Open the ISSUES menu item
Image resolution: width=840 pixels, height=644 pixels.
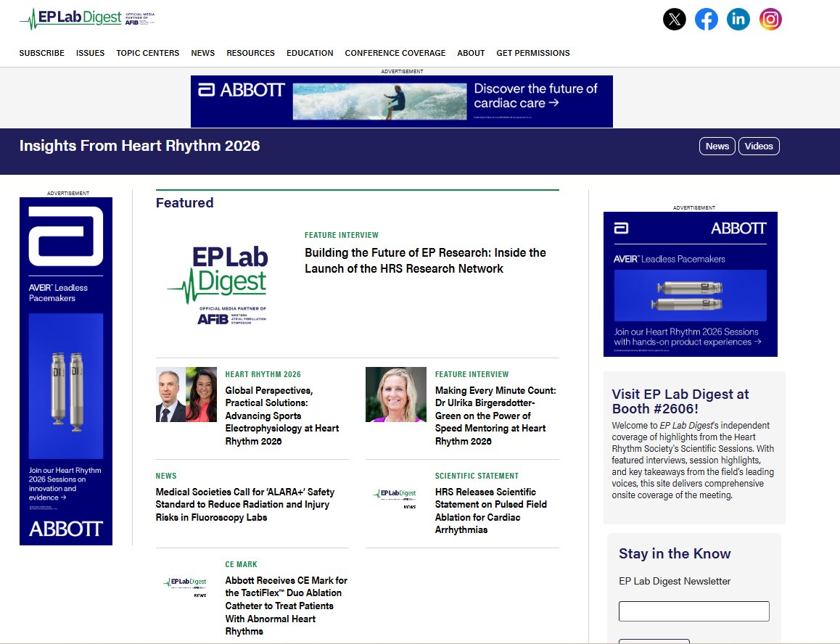coord(90,53)
